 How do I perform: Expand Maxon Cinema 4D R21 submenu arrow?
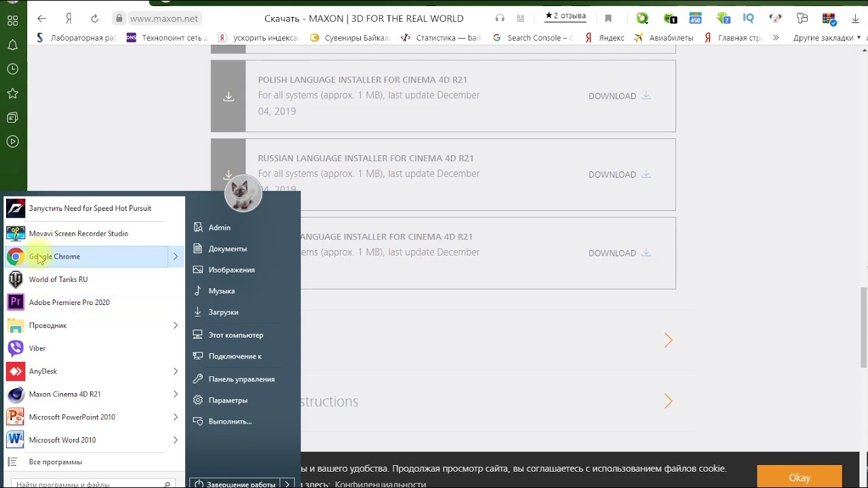coord(176,394)
